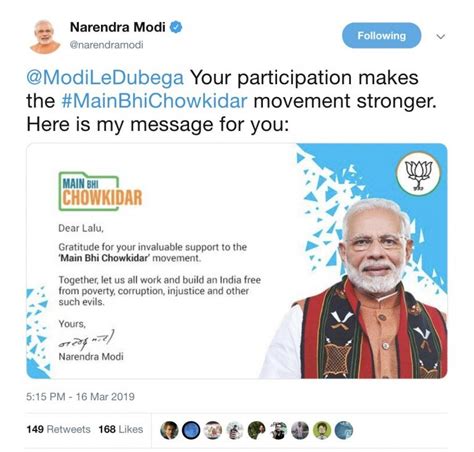
Task: Open the attached message card image
Action: [x=237, y=261]
